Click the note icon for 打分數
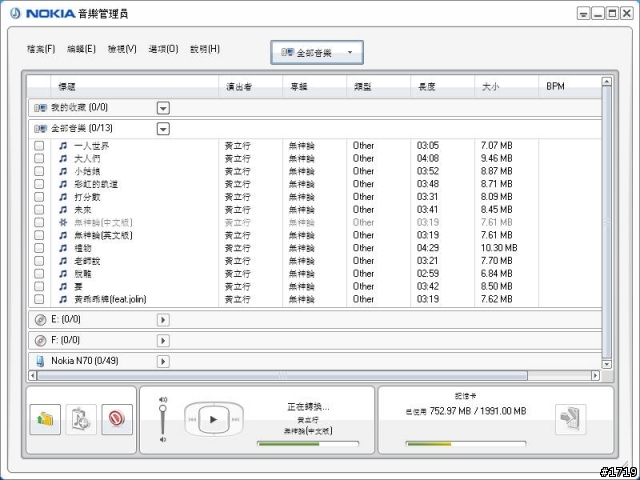The image size is (640, 480). click(x=63, y=197)
